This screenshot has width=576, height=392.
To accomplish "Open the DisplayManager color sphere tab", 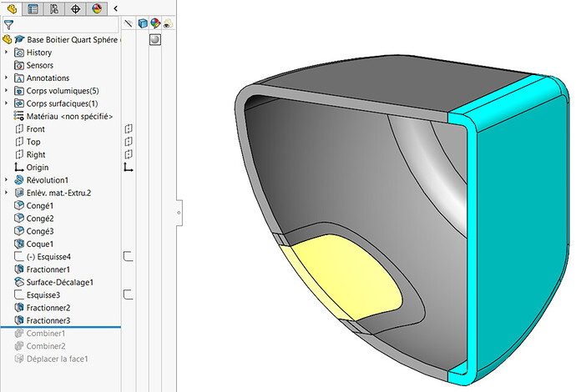I will coord(97,9).
